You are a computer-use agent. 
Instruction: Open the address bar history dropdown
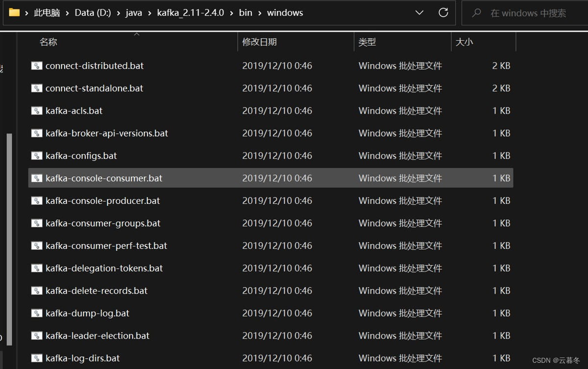coord(419,13)
